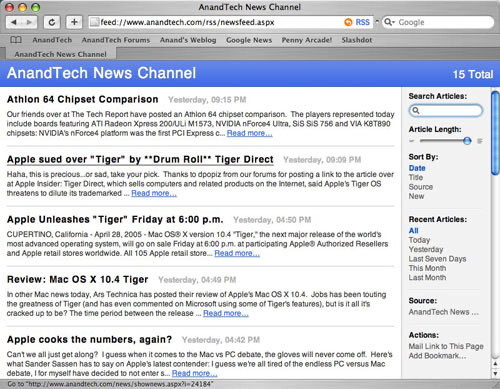
Task: Click Read more for Mac OS X review
Action: tap(226, 313)
